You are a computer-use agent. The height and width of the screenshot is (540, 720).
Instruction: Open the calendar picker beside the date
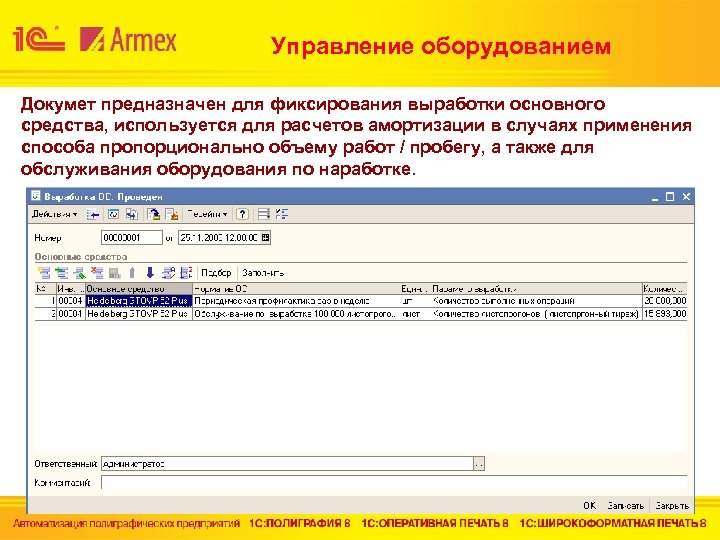click(x=265, y=238)
